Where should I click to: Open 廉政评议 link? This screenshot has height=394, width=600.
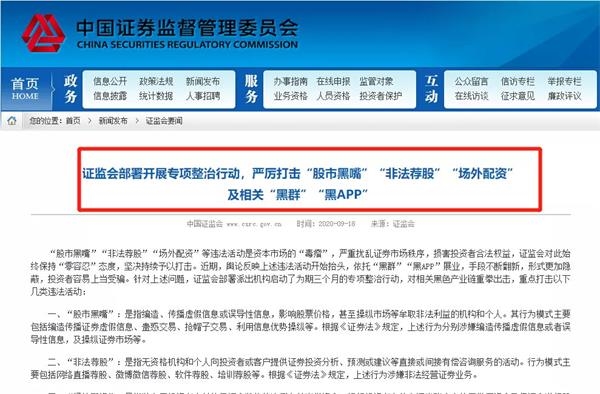pos(564,96)
